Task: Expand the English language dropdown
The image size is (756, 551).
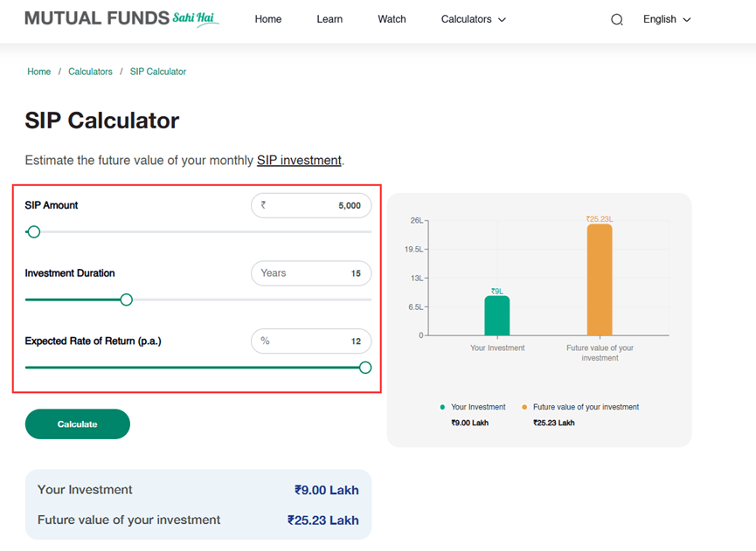Action: (x=666, y=18)
